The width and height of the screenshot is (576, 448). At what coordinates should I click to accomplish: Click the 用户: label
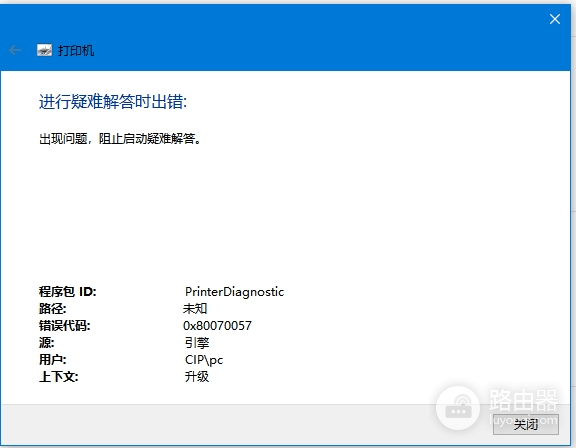53,360
